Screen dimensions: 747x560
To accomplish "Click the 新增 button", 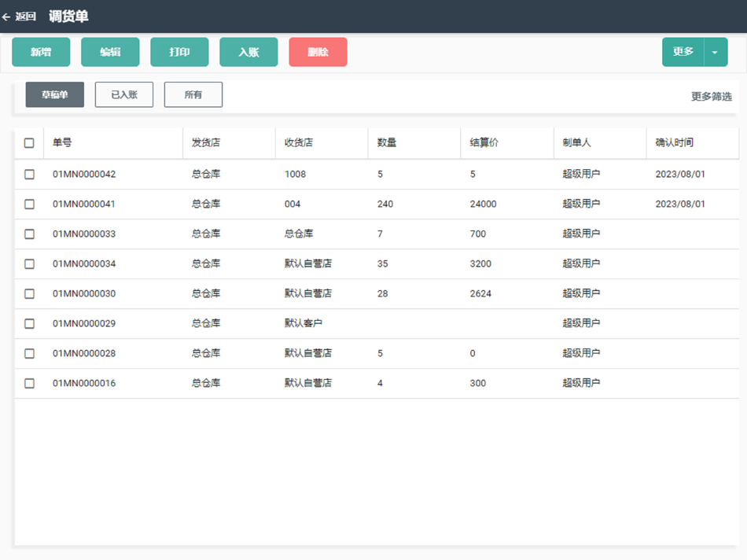I will pyautogui.click(x=41, y=52).
